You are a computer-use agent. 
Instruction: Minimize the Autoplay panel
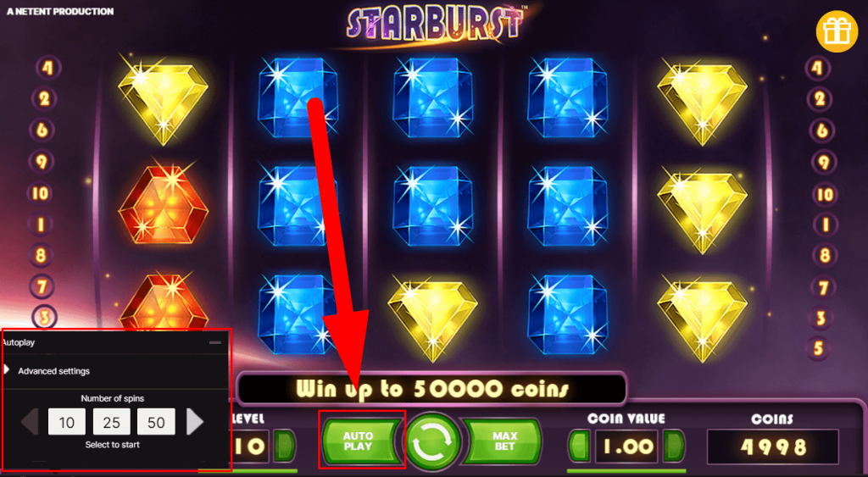coord(214,342)
